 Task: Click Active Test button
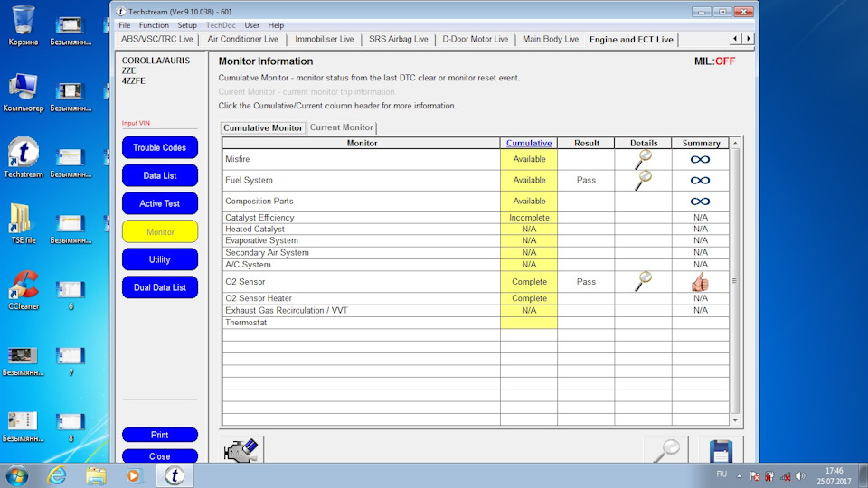pyautogui.click(x=159, y=203)
